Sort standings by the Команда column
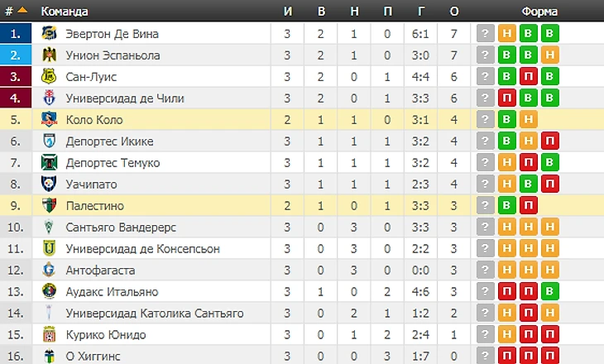604x364 pixels. click(x=65, y=12)
